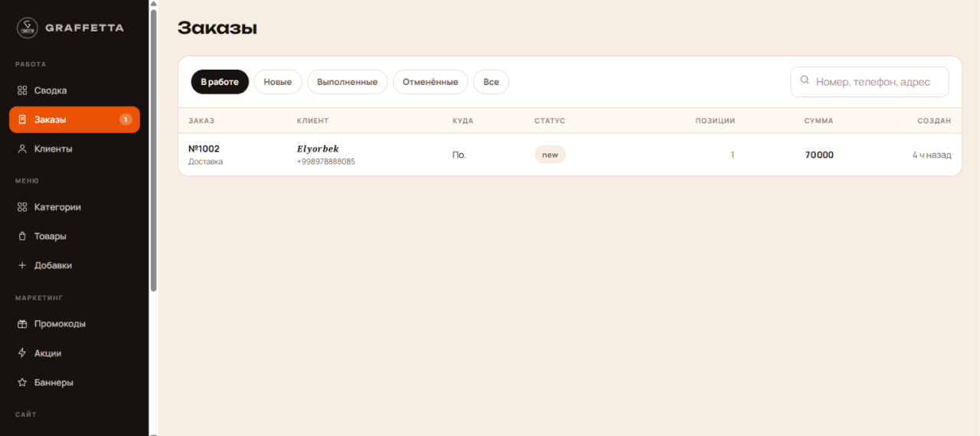This screenshot has height=436, width=980.
Task: Click the СУММА column header
Action: click(x=818, y=121)
